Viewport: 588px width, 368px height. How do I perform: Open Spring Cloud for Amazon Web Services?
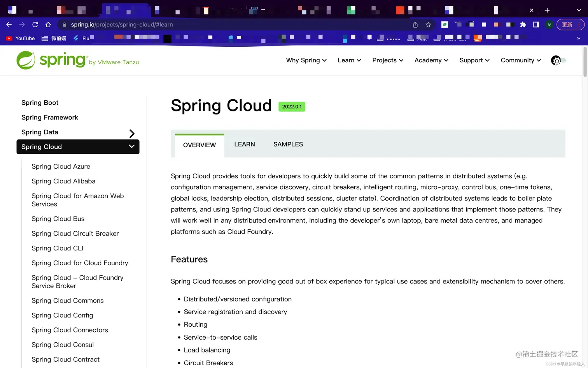point(78,200)
